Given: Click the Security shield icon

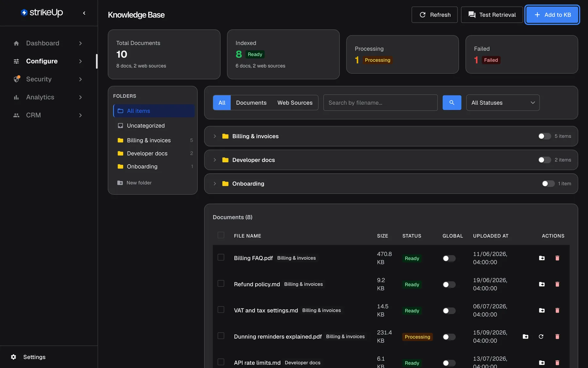Looking at the screenshot, I should [x=17, y=79].
